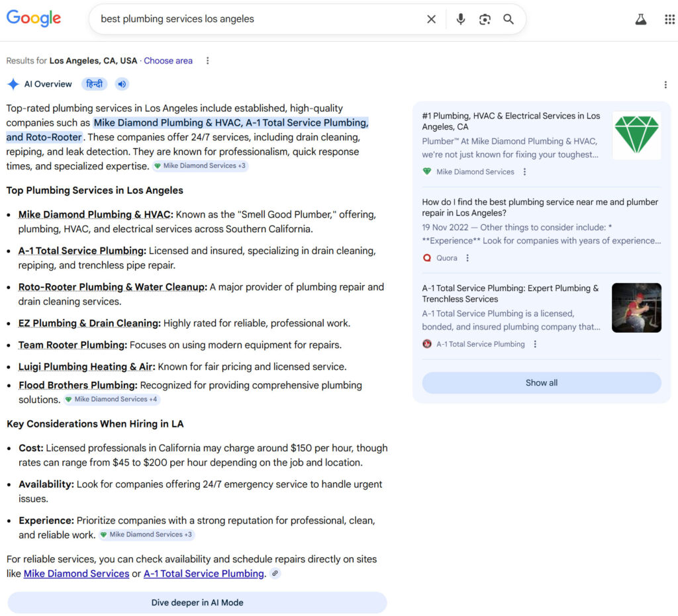The height and width of the screenshot is (616, 678).
Task: Click the Choose area link
Action: [168, 61]
